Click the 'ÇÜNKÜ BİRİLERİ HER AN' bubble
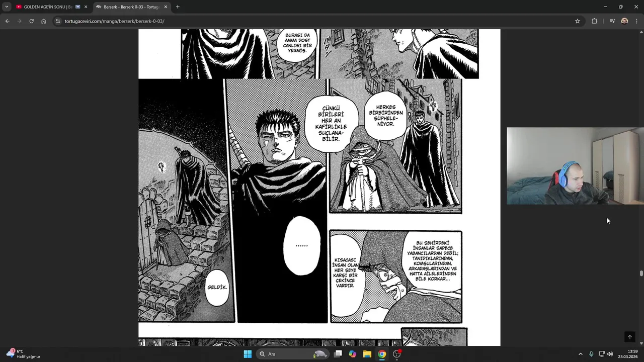This screenshot has width=644, height=362. 331,124
